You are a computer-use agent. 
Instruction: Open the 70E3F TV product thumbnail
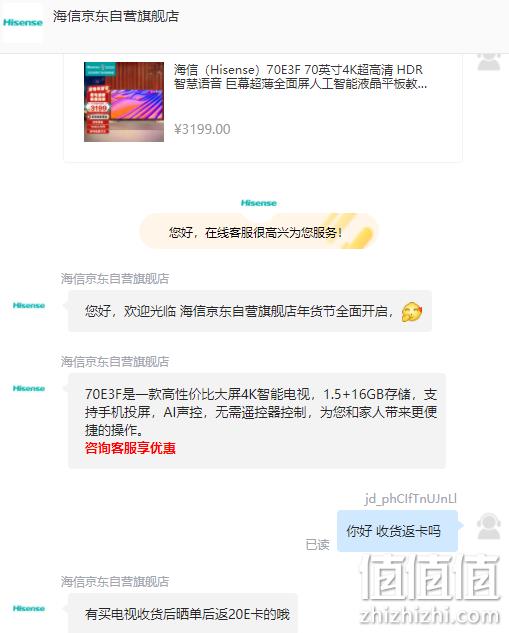124,102
